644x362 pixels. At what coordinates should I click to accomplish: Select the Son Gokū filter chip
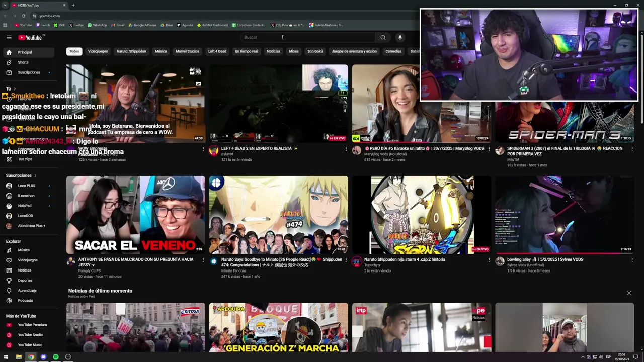click(315, 51)
